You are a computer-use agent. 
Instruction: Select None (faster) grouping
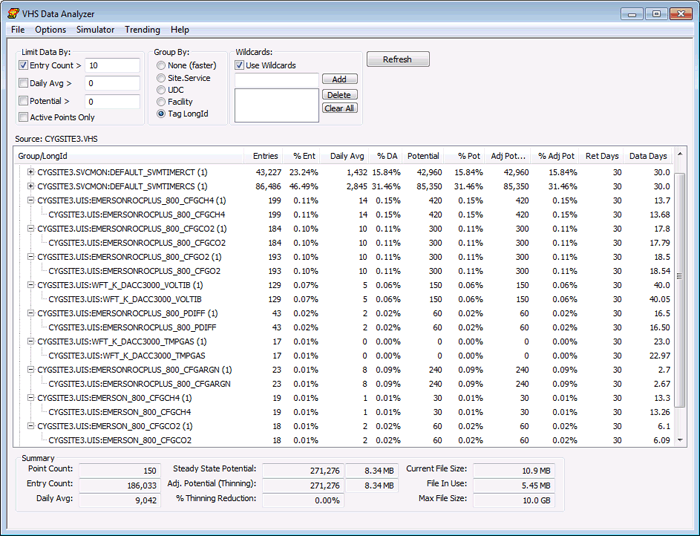(x=161, y=66)
